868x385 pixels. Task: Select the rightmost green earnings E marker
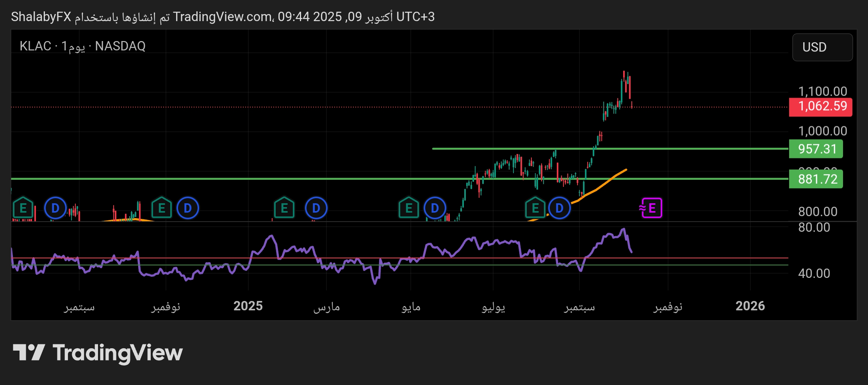pyautogui.click(x=535, y=208)
